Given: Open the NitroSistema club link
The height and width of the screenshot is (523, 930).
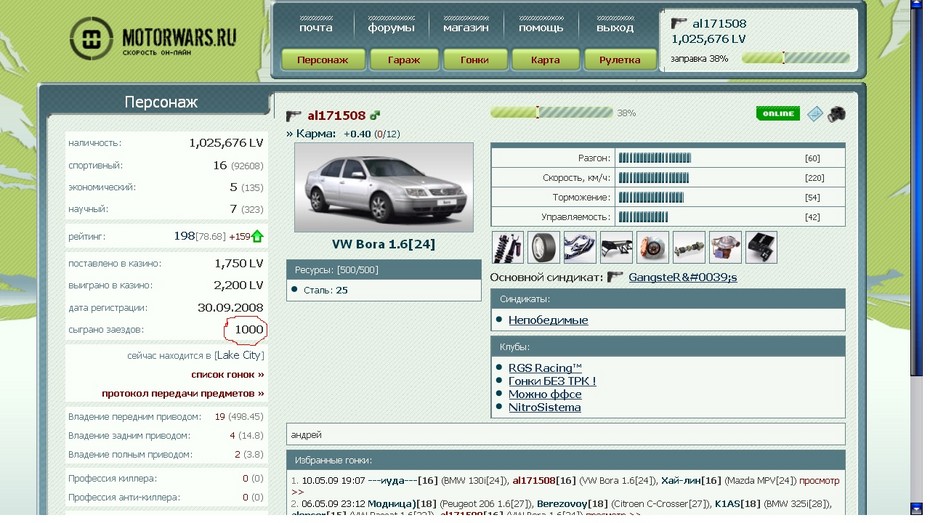Looking at the screenshot, I should click(x=544, y=407).
